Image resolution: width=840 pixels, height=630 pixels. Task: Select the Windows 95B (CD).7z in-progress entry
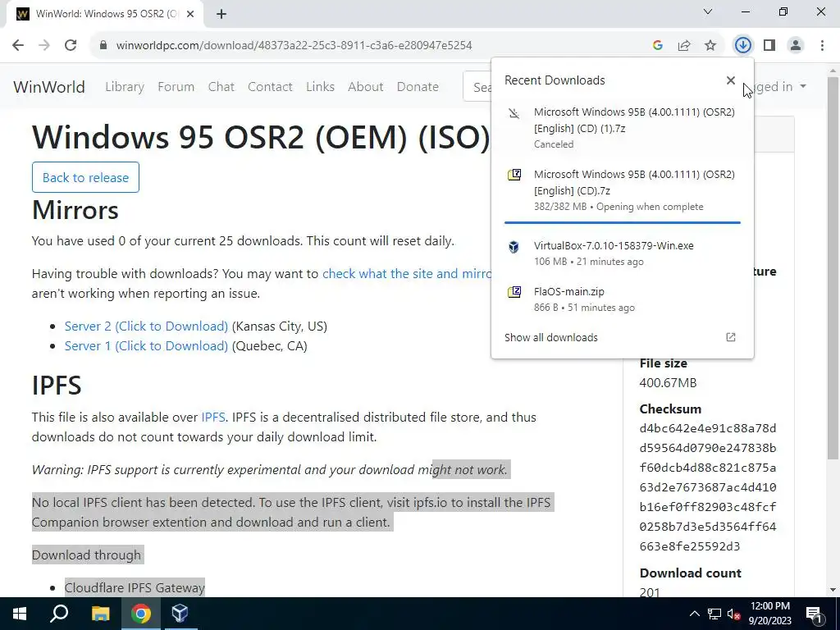click(622, 189)
